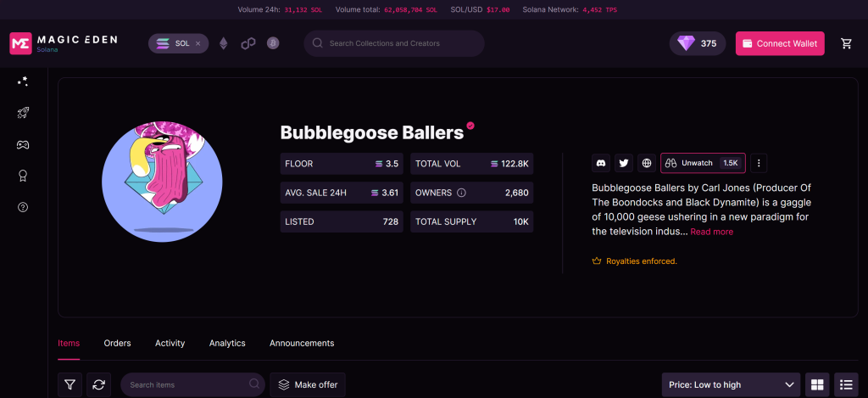Image resolution: width=868 pixels, height=398 pixels.
Task: Open the rocket Launchpad sidebar icon
Action: (x=23, y=113)
